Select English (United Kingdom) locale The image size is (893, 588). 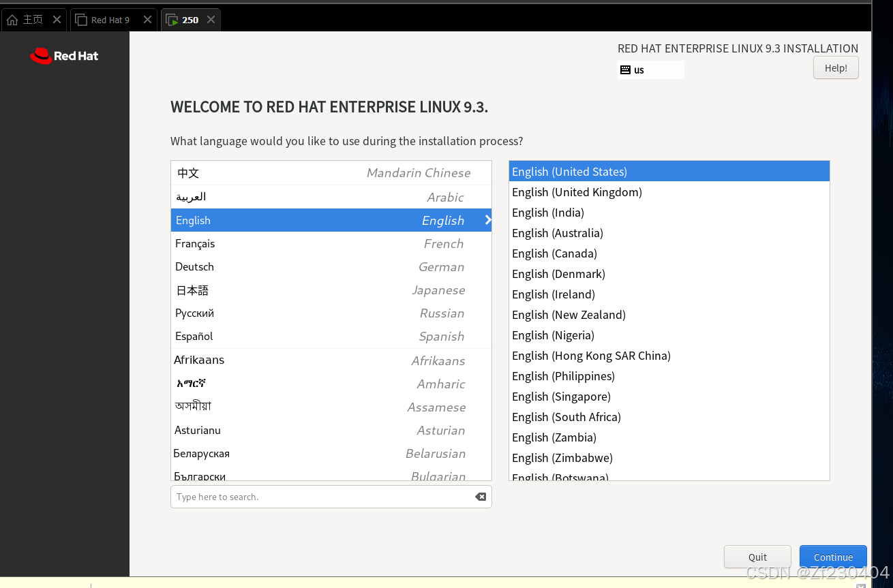(x=669, y=192)
